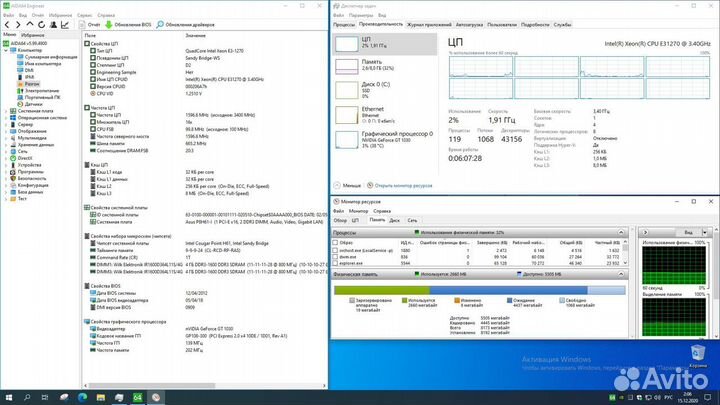Switch to Сеть tab in Resource Monitor
The image size is (720, 405).
coord(412,220)
